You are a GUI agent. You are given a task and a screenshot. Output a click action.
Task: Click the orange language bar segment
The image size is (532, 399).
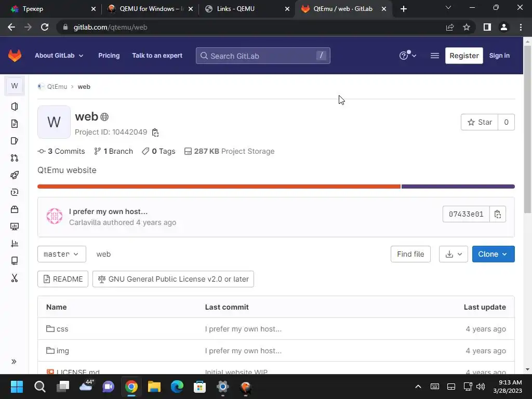coord(219,187)
